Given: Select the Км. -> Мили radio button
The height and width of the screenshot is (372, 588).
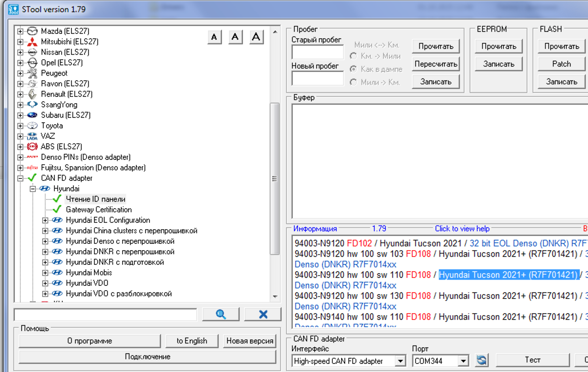Looking at the screenshot, I should (353, 56).
